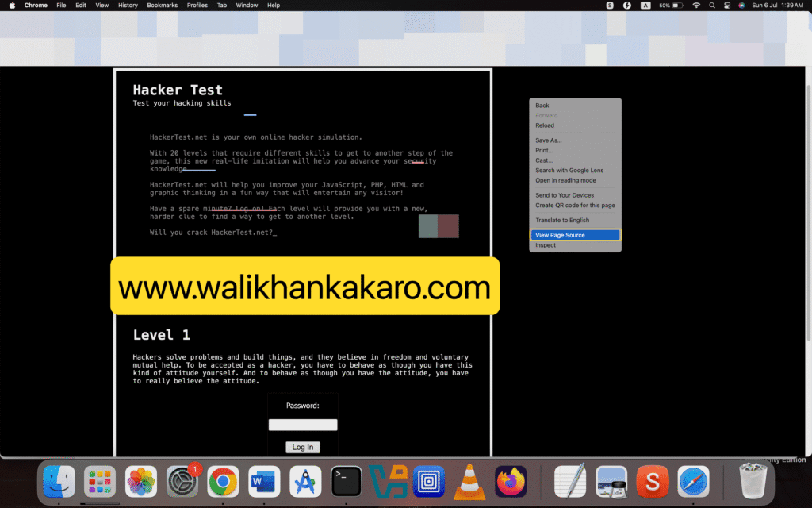Open Finder from the Dock
This screenshot has width=812, height=508.
coord(59,481)
